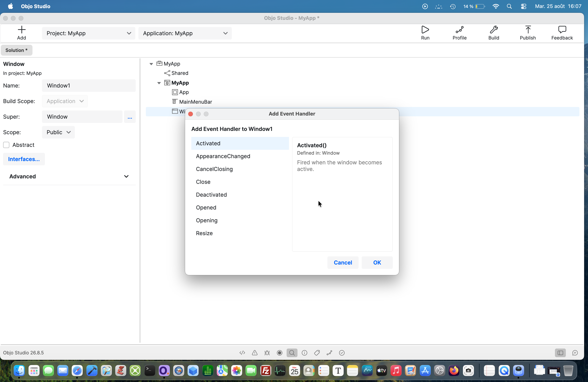
Task: Open the Apple menu
Action: (10, 6)
